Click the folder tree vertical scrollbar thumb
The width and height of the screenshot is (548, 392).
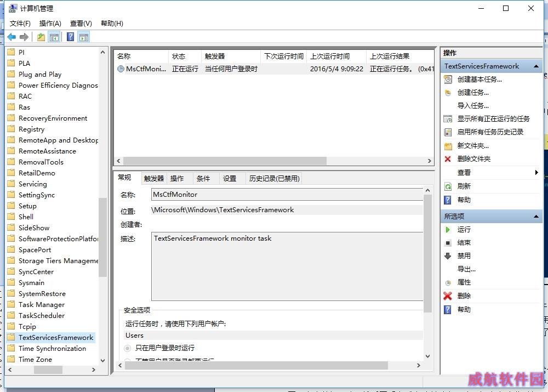(102, 237)
